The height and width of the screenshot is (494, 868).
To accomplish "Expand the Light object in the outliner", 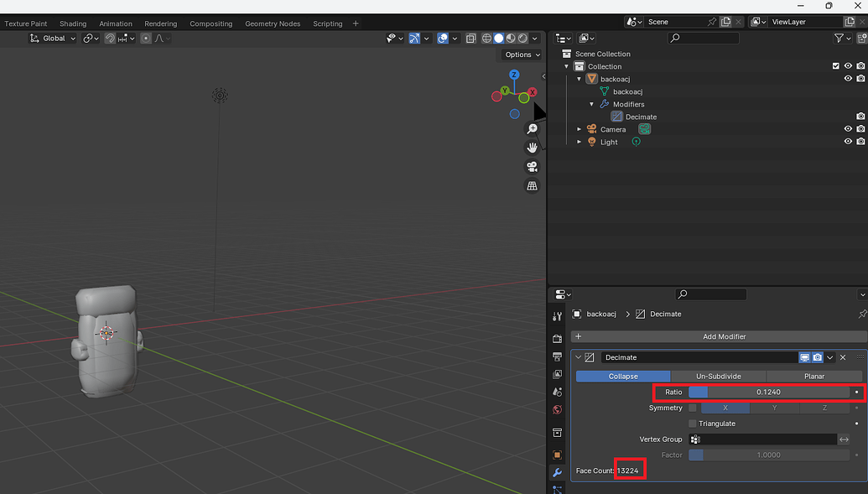I will [579, 141].
